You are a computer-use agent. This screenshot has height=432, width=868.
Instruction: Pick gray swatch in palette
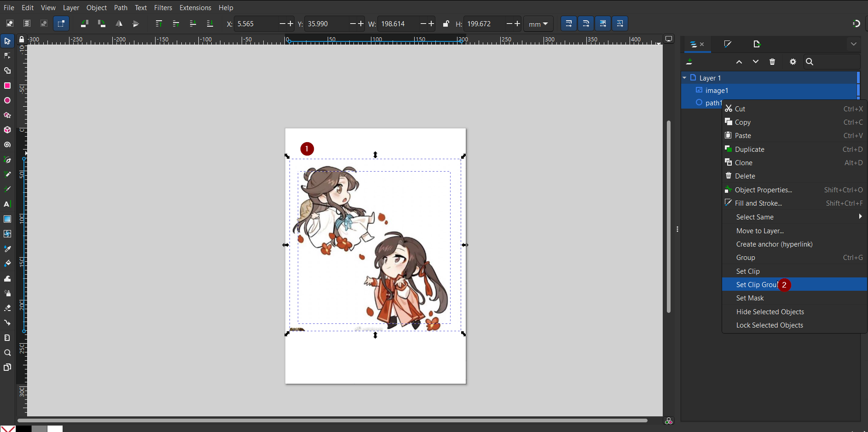(x=39, y=429)
